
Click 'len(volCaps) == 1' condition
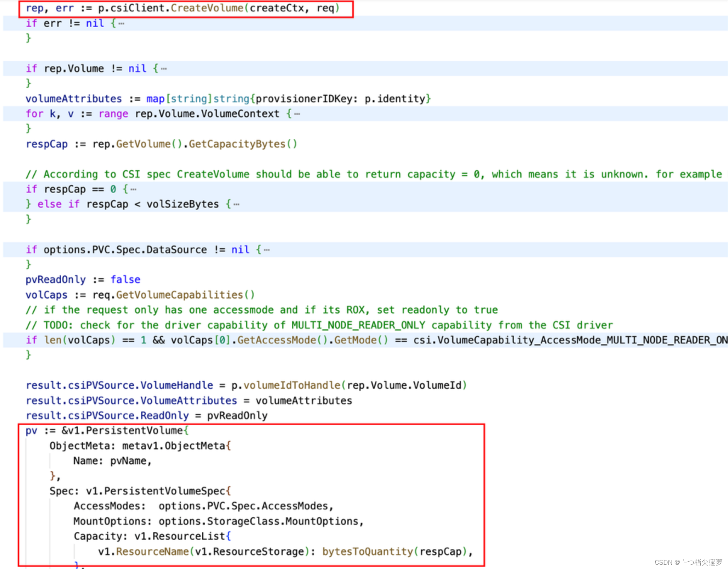pos(95,340)
